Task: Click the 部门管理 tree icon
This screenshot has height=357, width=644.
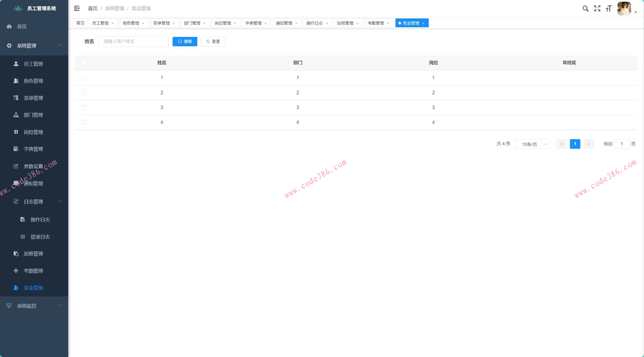Action: [x=16, y=115]
